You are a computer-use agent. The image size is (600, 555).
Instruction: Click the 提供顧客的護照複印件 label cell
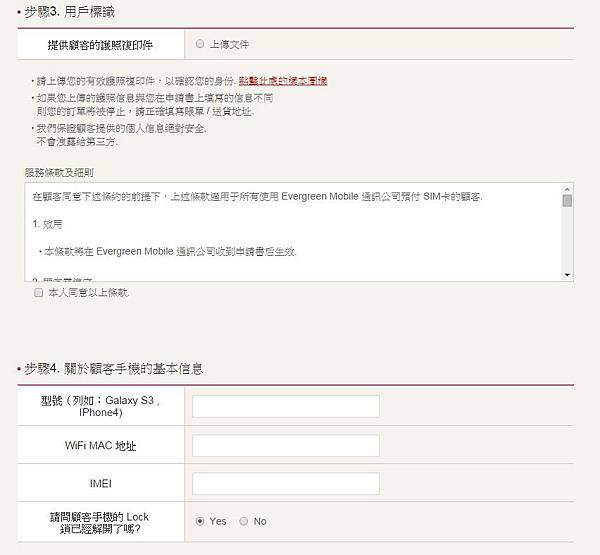(100, 45)
